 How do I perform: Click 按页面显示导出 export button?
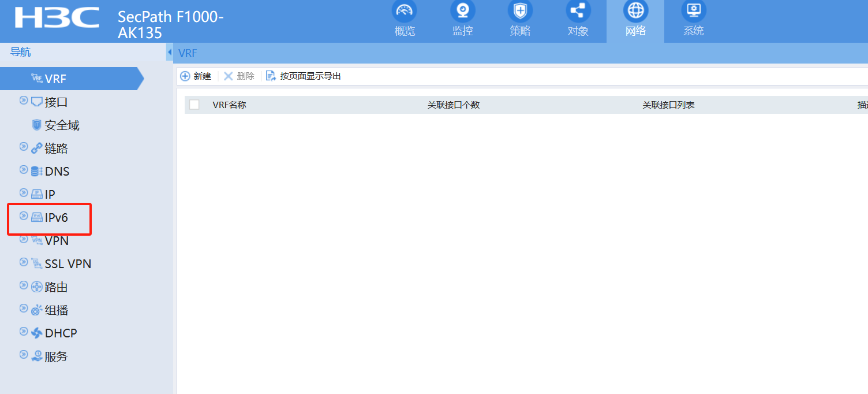tap(310, 76)
